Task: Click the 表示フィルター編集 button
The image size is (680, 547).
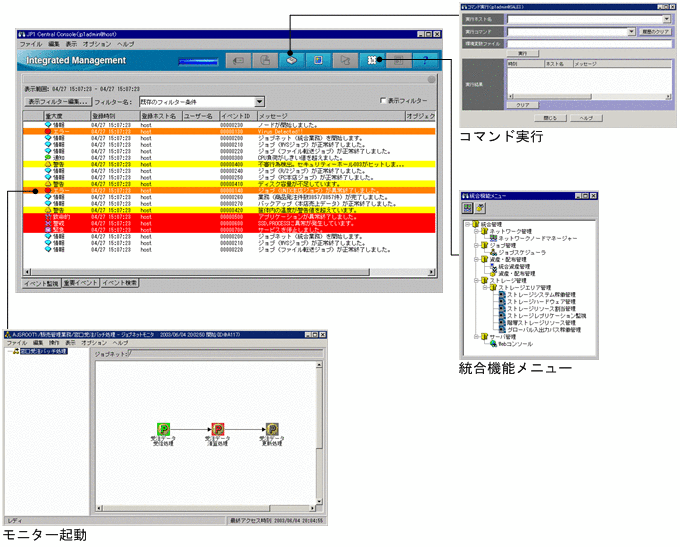Action: pos(57,101)
